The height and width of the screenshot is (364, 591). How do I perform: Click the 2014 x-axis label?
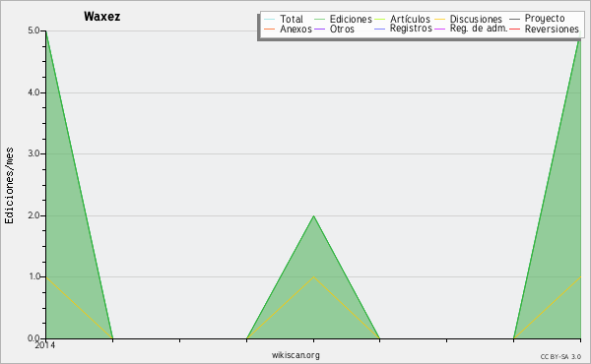pos(45,344)
